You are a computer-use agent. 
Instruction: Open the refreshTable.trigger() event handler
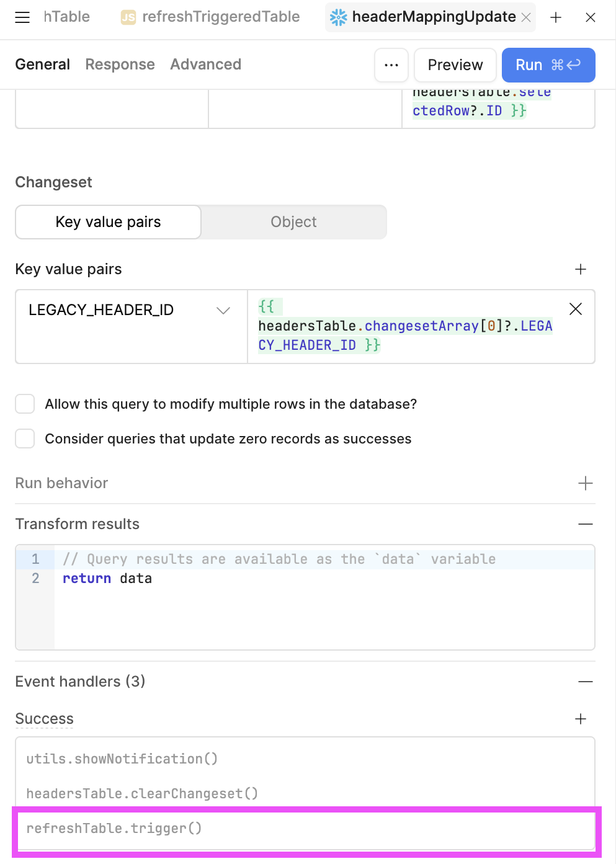pyautogui.click(x=305, y=829)
